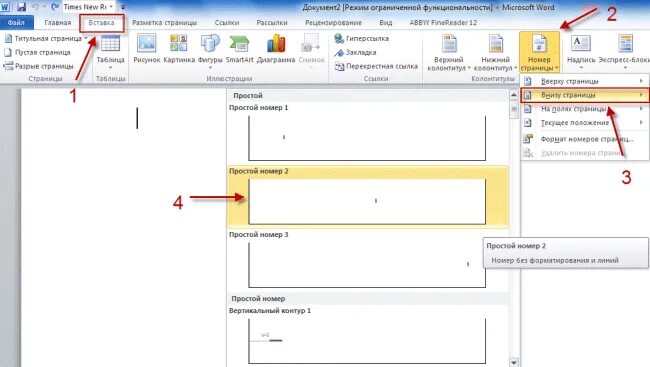
Task: Insert a Пустая страница blank page
Action: pyautogui.click(x=37, y=52)
